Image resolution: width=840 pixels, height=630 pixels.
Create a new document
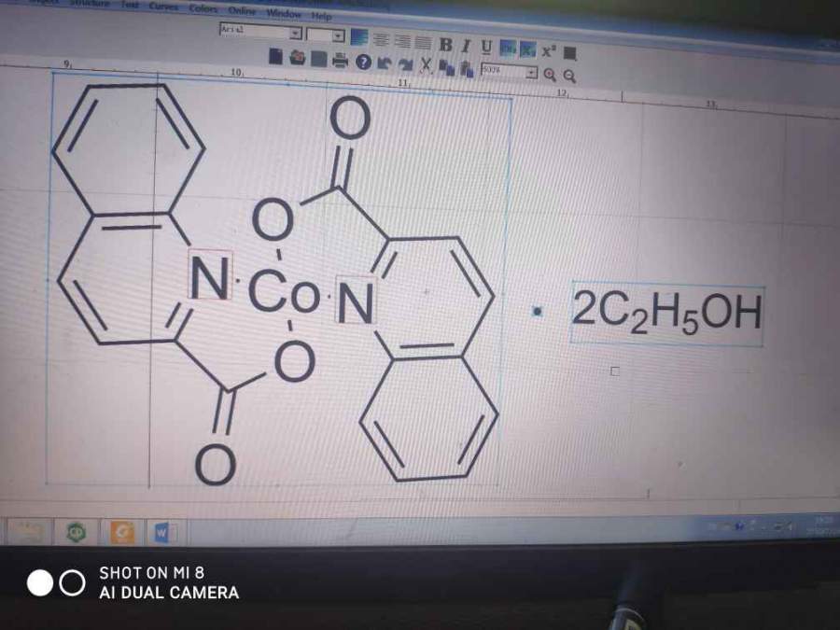(x=275, y=56)
